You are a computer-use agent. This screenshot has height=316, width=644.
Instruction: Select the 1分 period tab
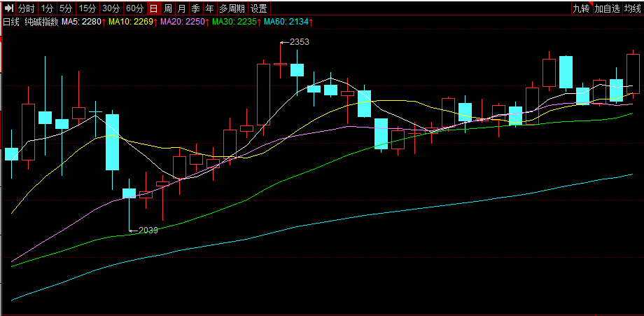click(48, 8)
